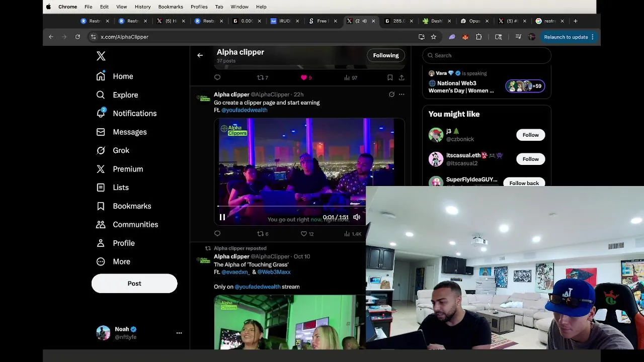
Task: Install page as app icon in address bar
Action: (422, 37)
